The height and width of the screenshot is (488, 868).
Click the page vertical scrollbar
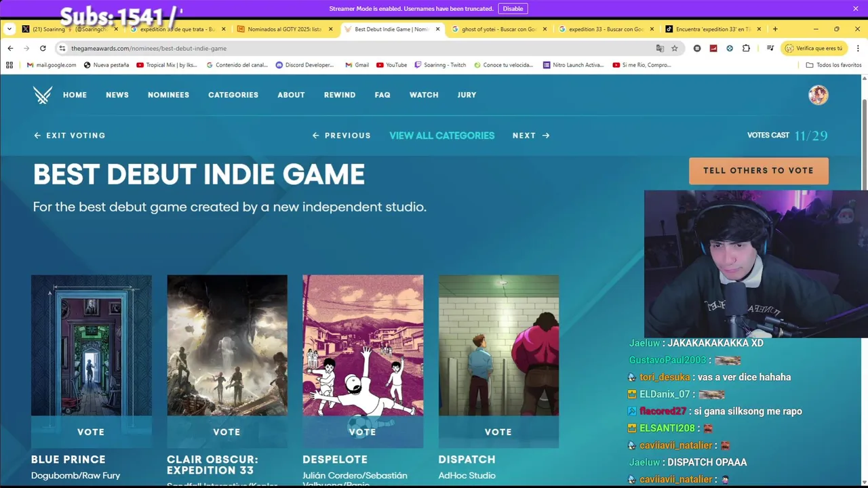click(x=864, y=146)
